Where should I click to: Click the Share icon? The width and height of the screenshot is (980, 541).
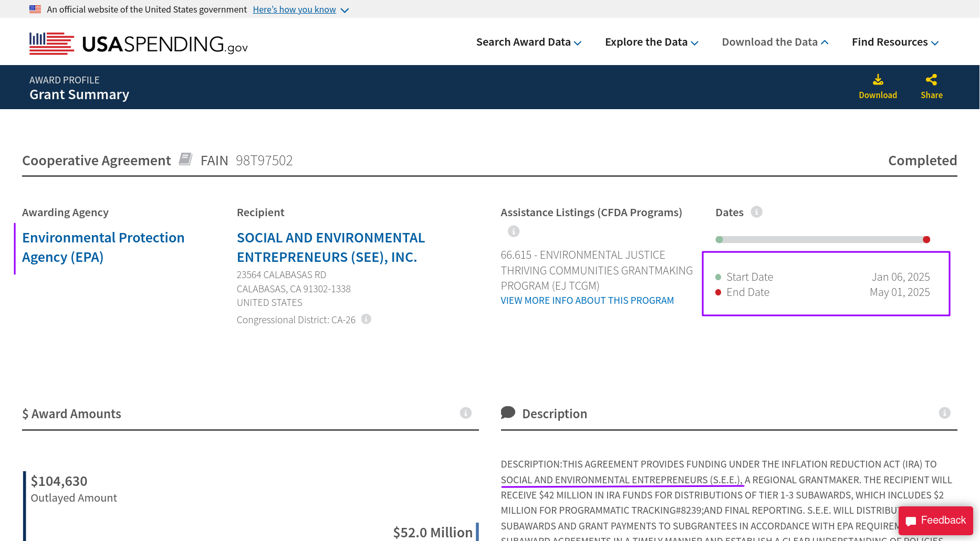coord(931,80)
